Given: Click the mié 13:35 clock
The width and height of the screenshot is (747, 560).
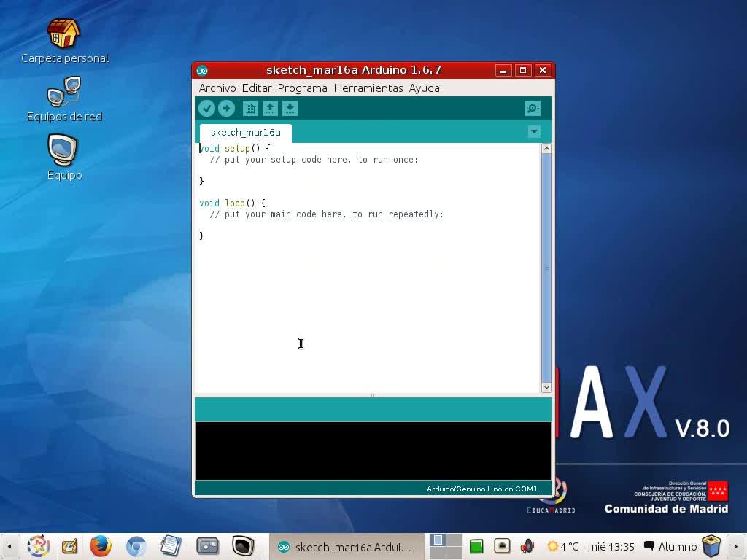Looking at the screenshot, I should pos(611,546).
